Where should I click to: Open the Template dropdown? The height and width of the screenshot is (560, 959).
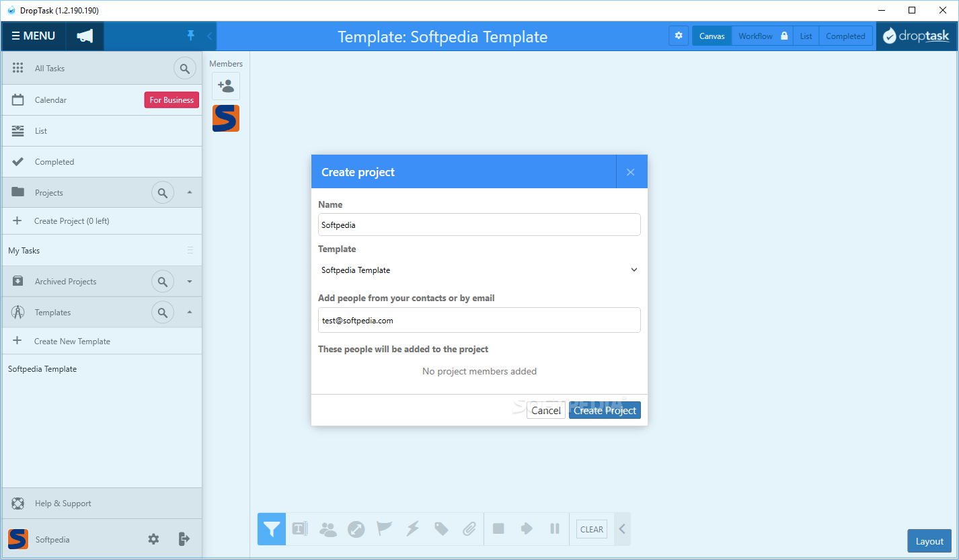point(479,270)
